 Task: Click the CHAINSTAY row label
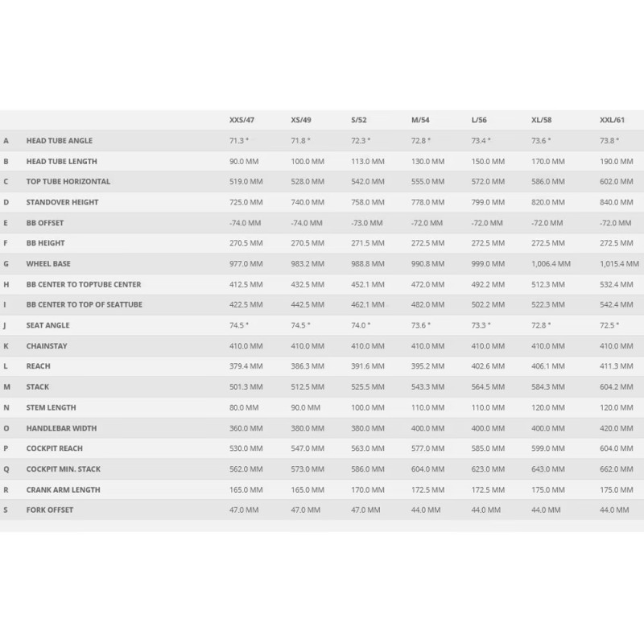click(46, 345)
